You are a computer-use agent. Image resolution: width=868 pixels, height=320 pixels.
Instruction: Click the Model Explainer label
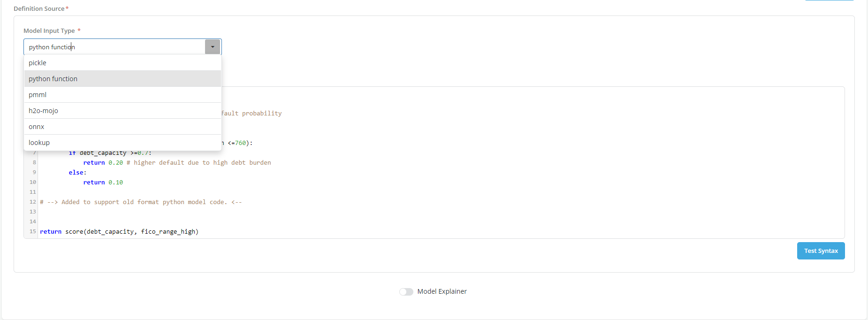tap(442, 291)
